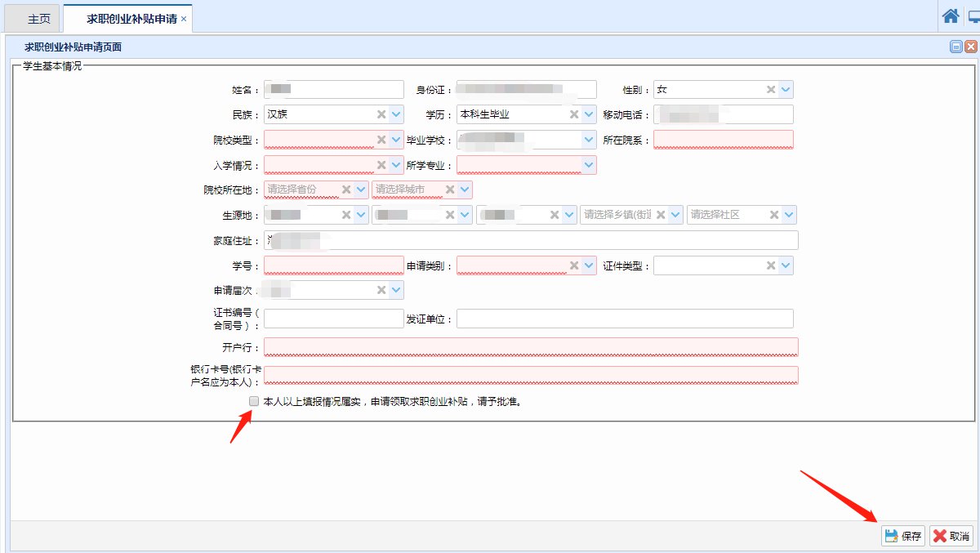Clear the 申请层次 field with X icon
This screenshot has height=553, width=980.
tap(381, 290)
